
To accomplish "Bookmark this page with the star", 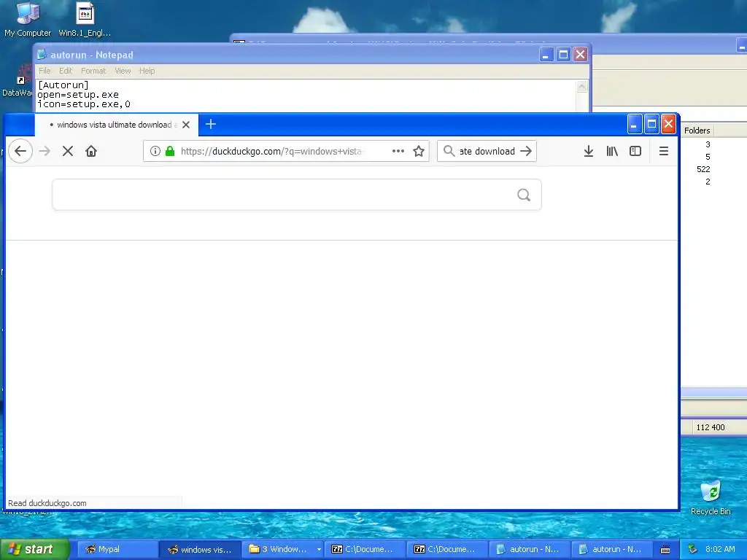I will [418, 152].
